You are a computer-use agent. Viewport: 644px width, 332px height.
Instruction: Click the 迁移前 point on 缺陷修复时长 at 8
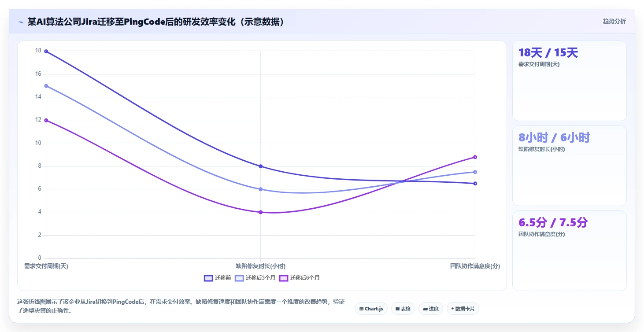tap(260, 166)
